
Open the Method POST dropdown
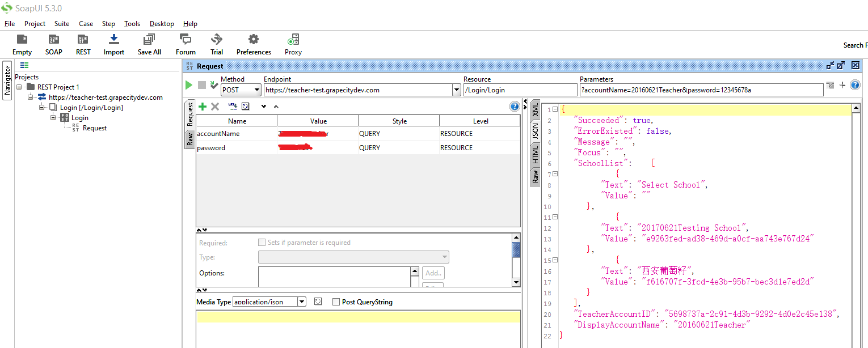coord(256,90)
